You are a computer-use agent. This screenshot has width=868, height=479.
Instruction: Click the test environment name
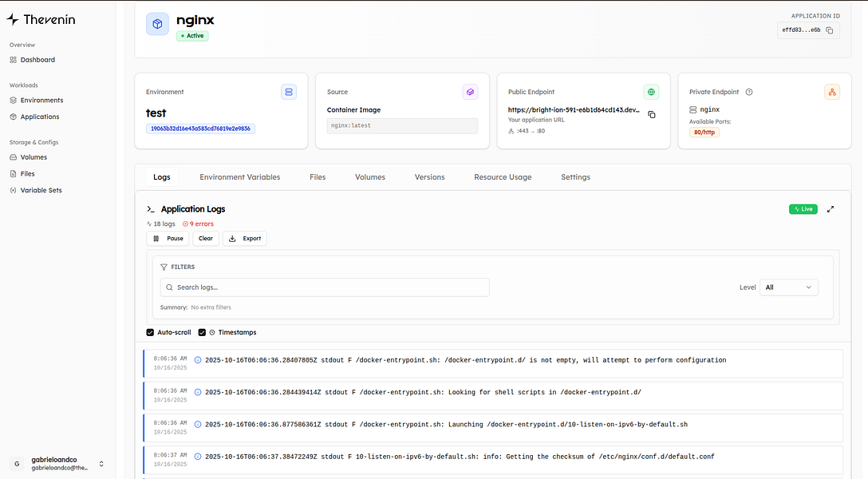pyautogui.click(x=156, y=113)
